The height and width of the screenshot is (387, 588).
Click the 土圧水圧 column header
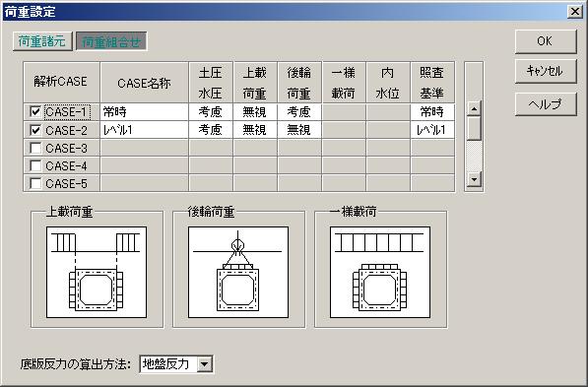point(211,83)
